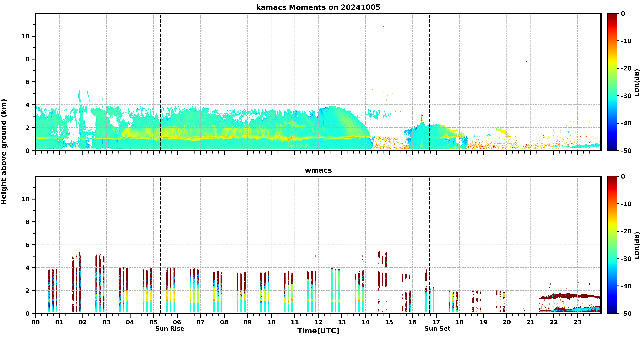644x339 pixels.
Task: Click the '00' hour tick label
Action: 36,322
